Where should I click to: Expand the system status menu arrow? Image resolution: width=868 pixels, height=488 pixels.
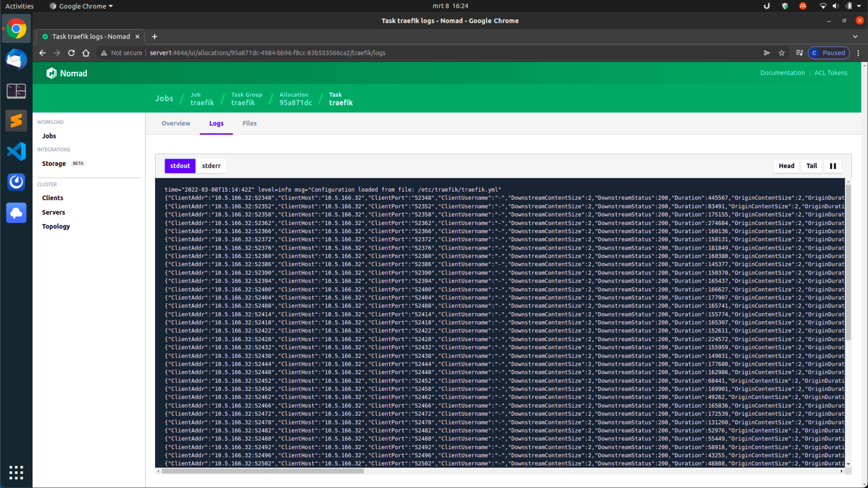[x=859, y=6]
